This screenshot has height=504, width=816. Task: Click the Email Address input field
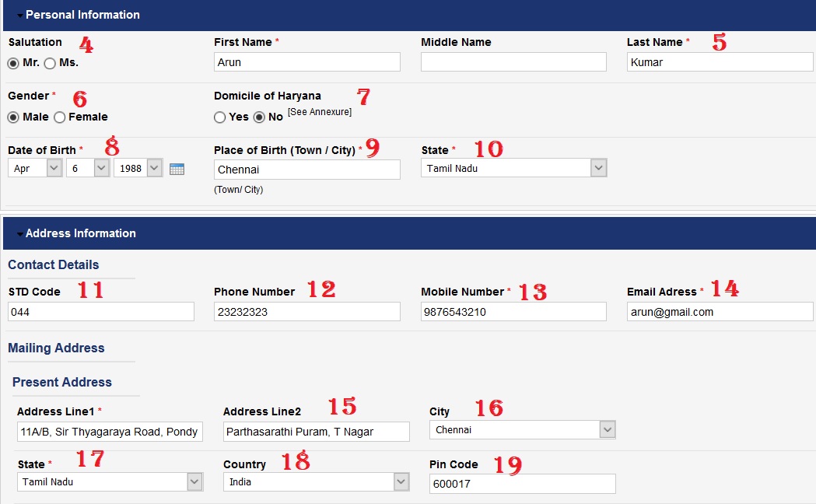click(719, 312)
